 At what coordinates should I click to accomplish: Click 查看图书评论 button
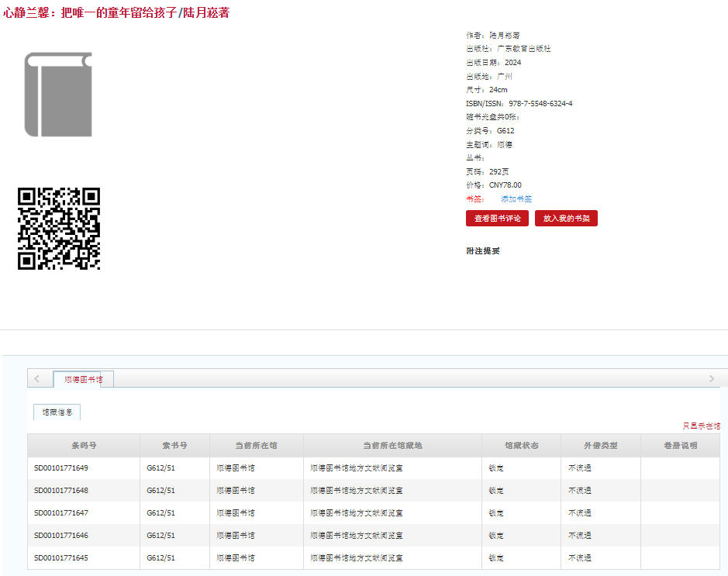click(497, 218)
